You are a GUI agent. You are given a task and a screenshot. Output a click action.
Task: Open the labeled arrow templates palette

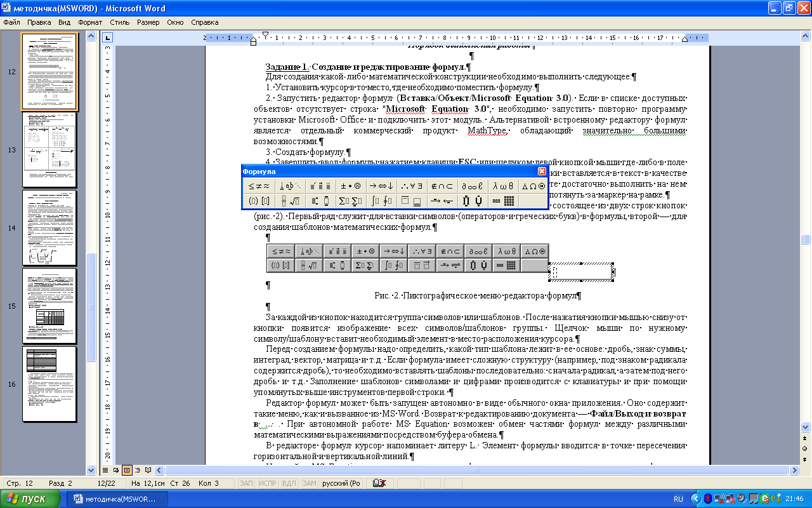click(442, 201)
